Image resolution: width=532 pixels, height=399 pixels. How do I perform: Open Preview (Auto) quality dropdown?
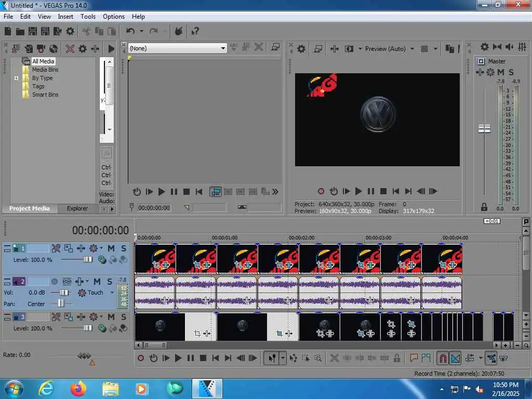tap(412, 49)
